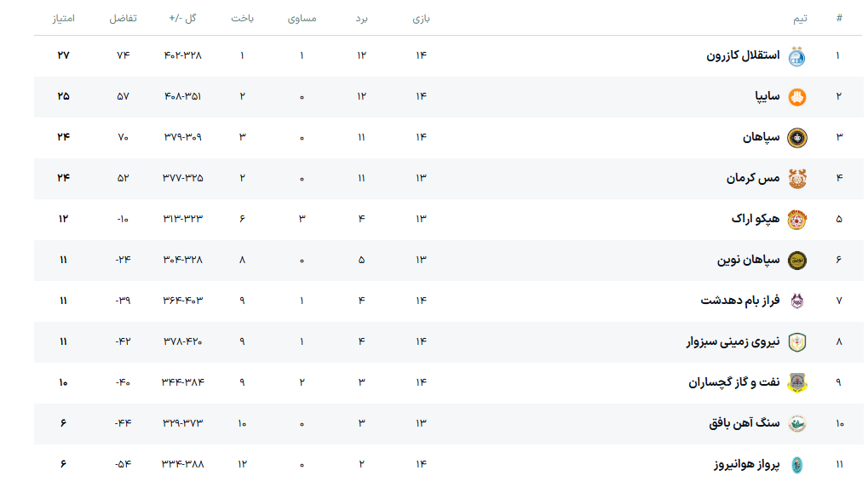Click the نفت و گاز گچساران logo

point(796,383)
